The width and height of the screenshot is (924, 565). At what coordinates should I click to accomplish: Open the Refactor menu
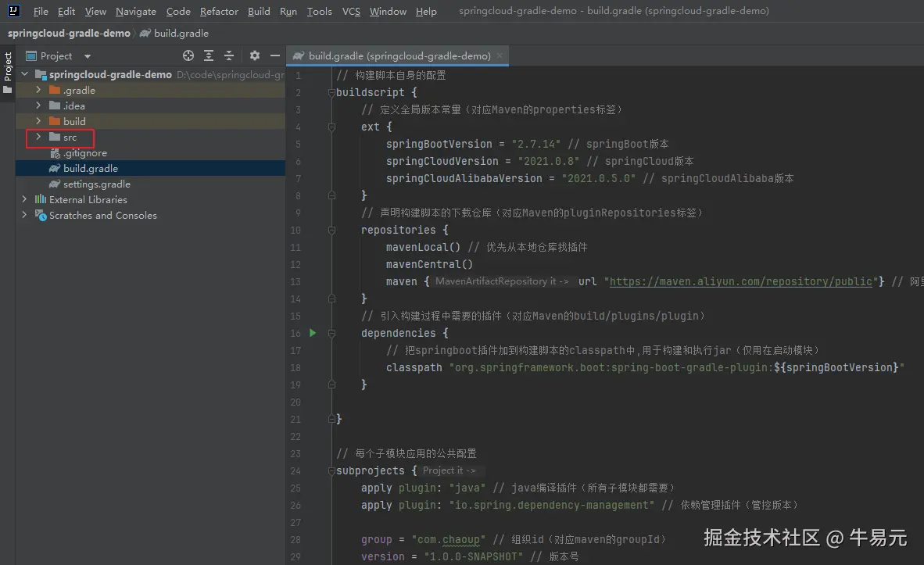(219, 11)
